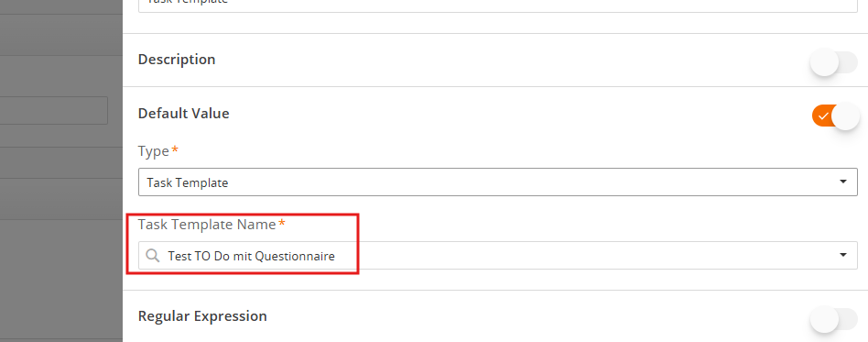
Task: Click the magnifier search icon
Action: [153, 256]
